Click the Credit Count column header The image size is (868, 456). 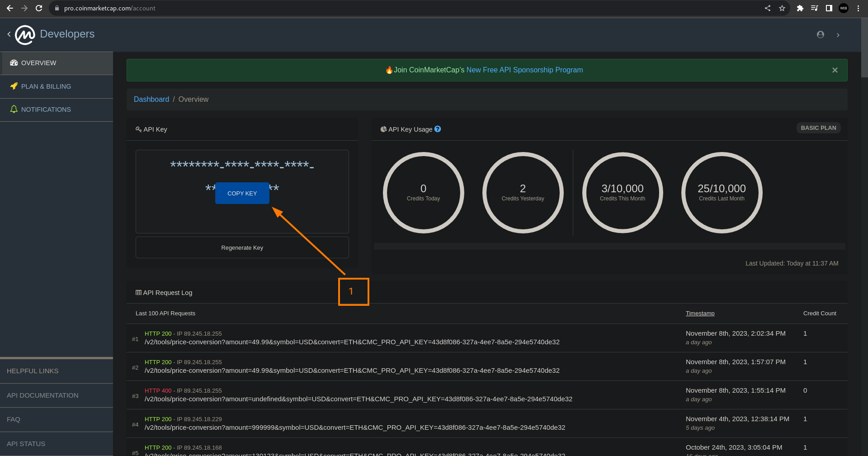point(820,313)
